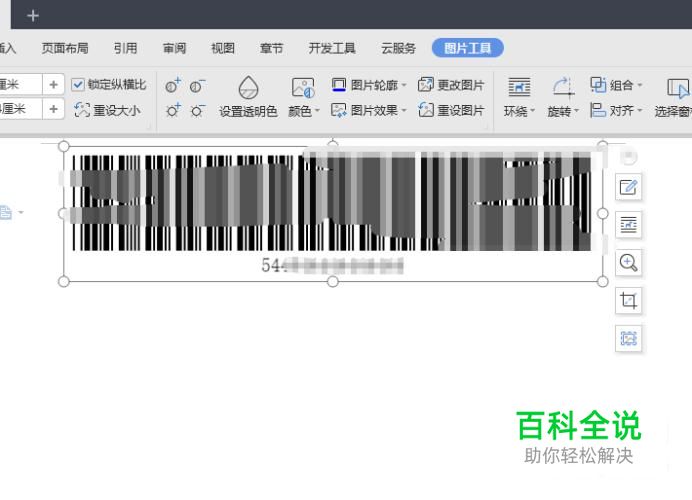Click the page icon dropdown at left margin
This screenshot has width=692, height=500.
point(11,212)
